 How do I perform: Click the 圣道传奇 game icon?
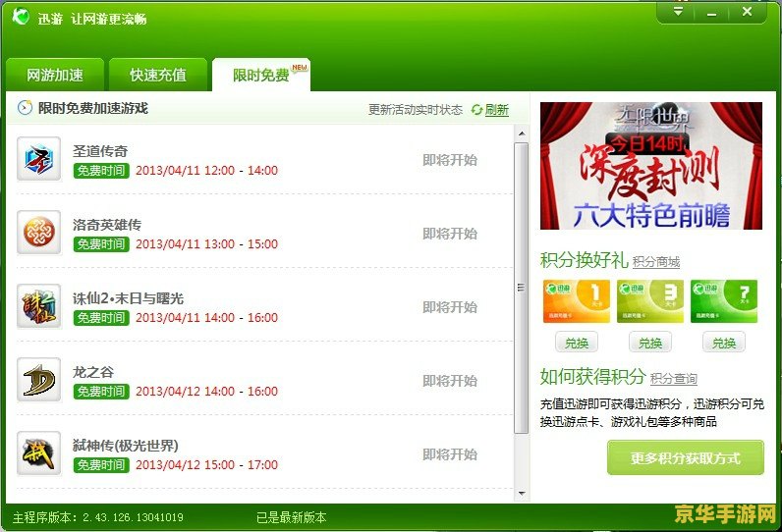(39, 158)
